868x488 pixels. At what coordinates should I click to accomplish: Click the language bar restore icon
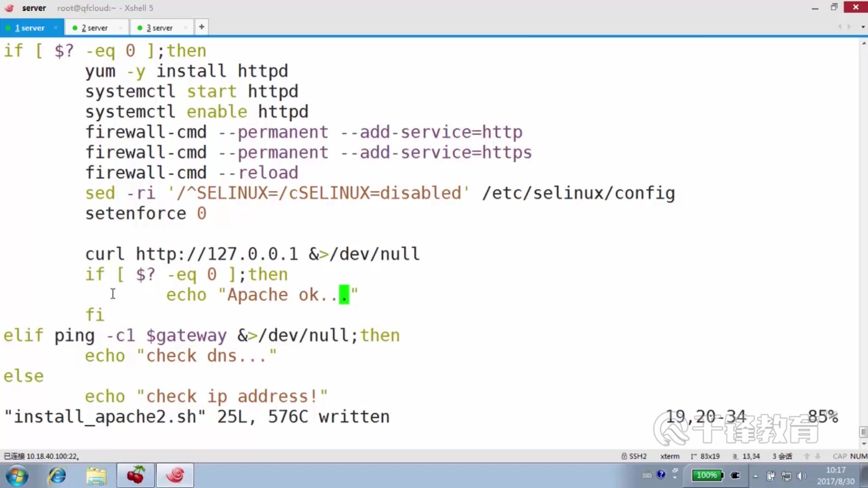pyautogui.click(x=675, y=470)
